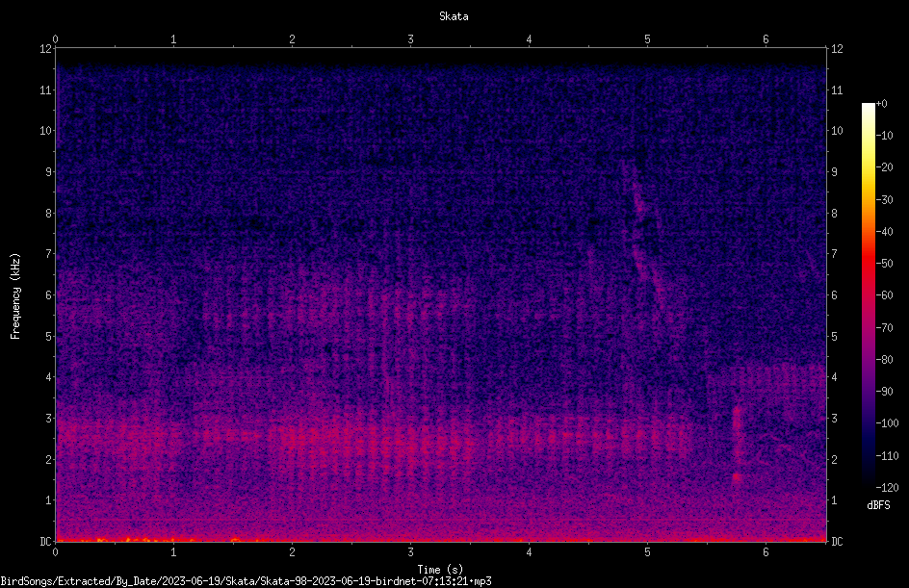Image resolution: width=909 pixels, height=588 pixels.
Task: Click the Time (s) axis label
Action: point(440,570)
